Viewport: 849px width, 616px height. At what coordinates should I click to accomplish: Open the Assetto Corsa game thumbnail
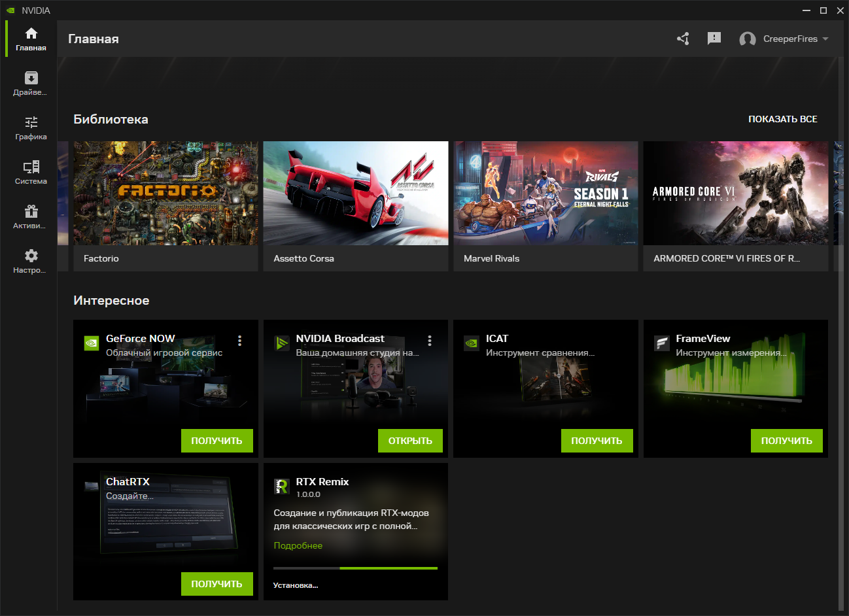tap(356, 194)
